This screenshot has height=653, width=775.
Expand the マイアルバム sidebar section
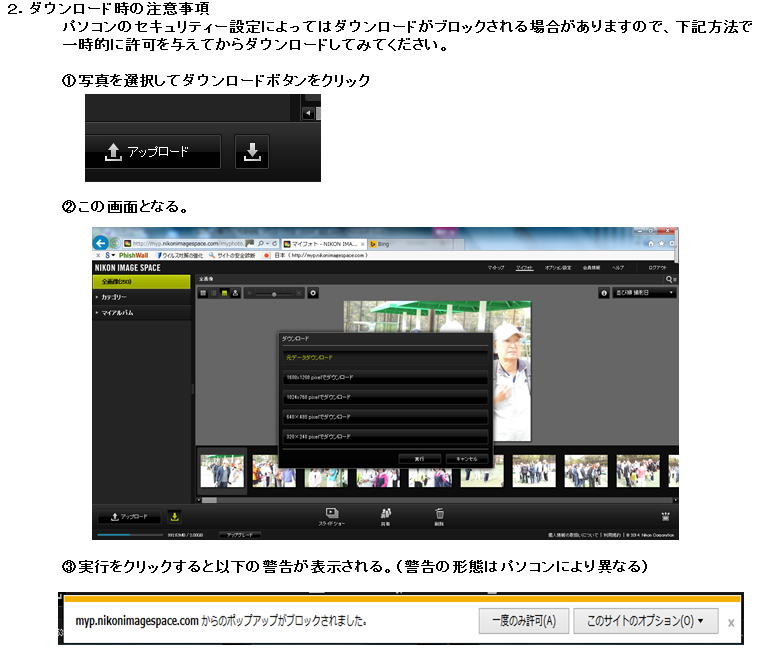click(x=141, y=312)
